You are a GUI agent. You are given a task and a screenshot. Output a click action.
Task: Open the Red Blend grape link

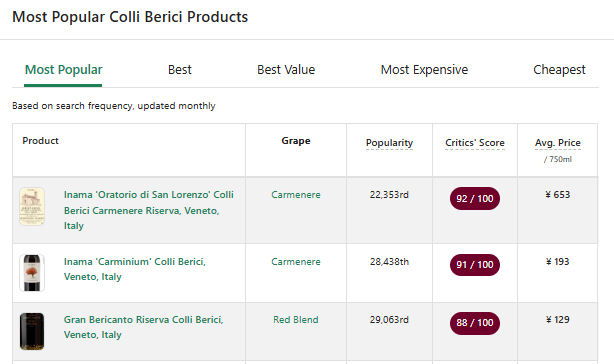(x=296, y=319)
